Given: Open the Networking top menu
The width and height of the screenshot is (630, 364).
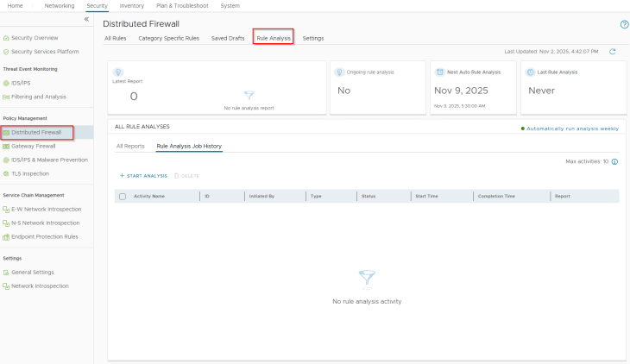Looking at the screenshot, I should pos(59,5).
